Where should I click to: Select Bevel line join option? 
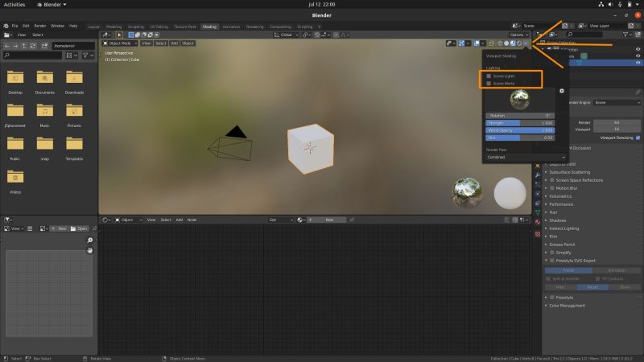pos(625,287)
